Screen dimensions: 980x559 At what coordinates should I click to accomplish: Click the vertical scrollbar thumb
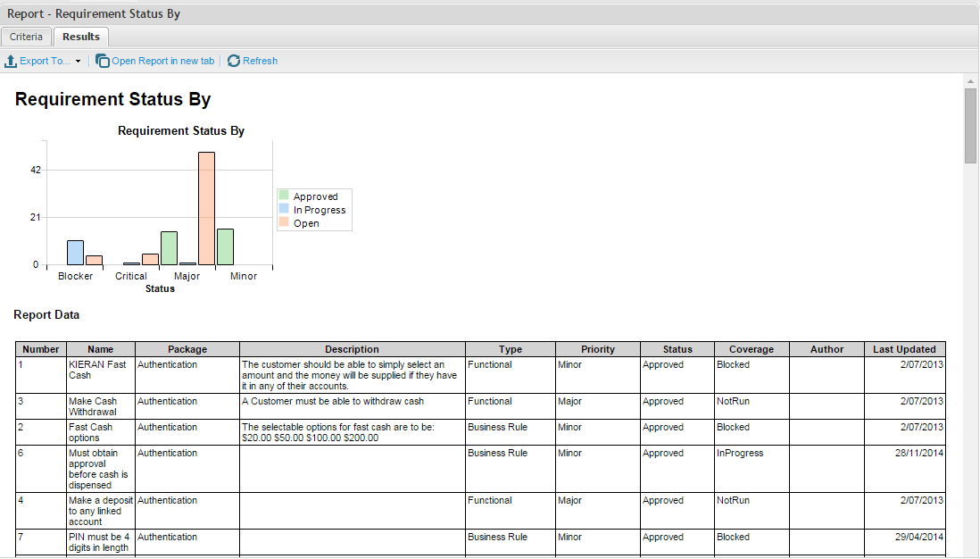point(970,125)
